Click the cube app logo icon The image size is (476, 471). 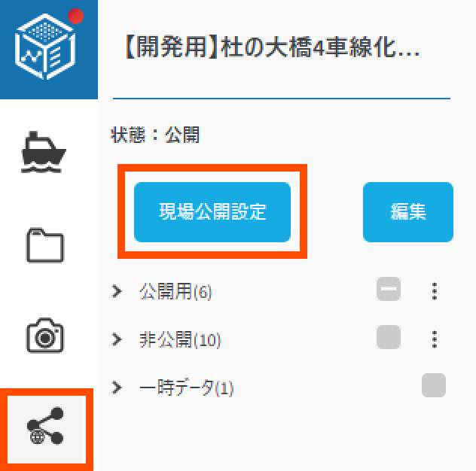tap(45, 47)
